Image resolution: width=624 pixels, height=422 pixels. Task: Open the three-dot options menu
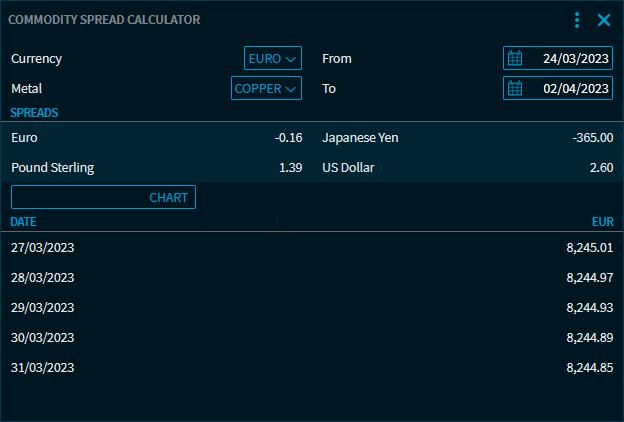click(577, 20)
